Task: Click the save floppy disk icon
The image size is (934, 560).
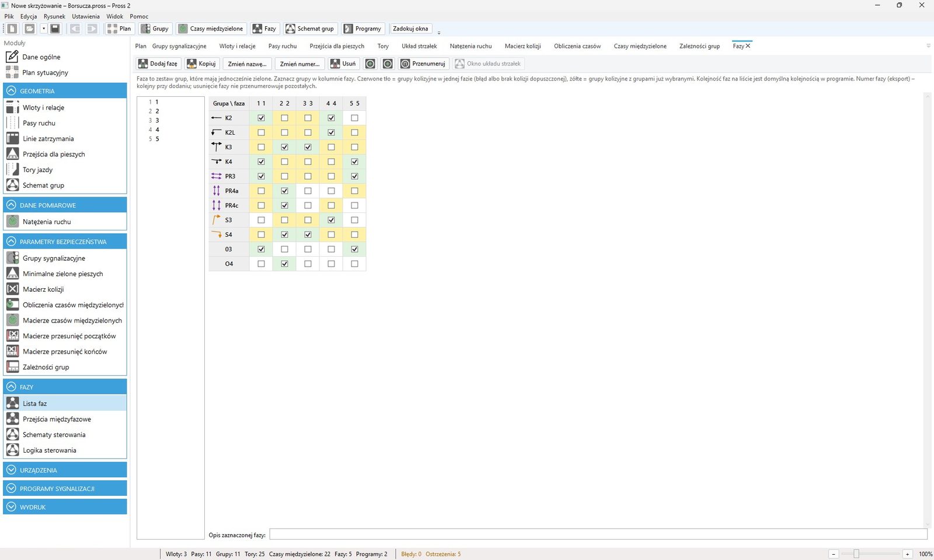Action: pos(55,29)
